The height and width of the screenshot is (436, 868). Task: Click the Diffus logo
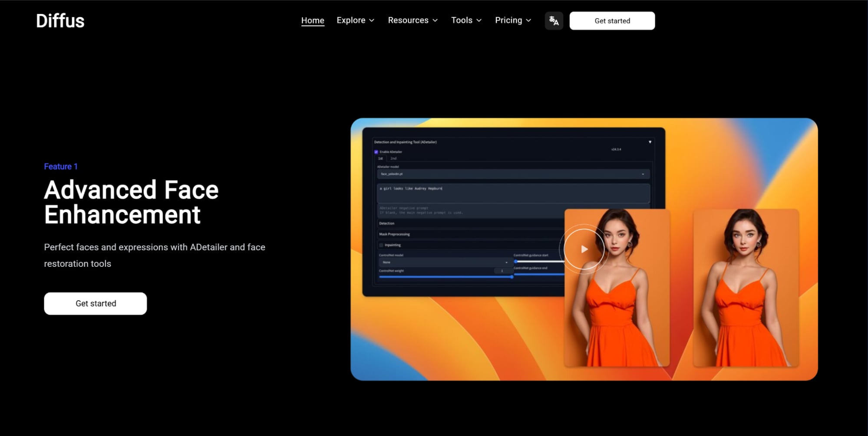pos(60,21)
